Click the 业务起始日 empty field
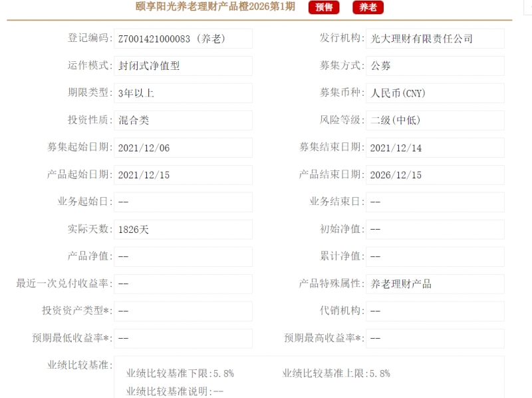This screenshot has width=532, height=398. 184,202
